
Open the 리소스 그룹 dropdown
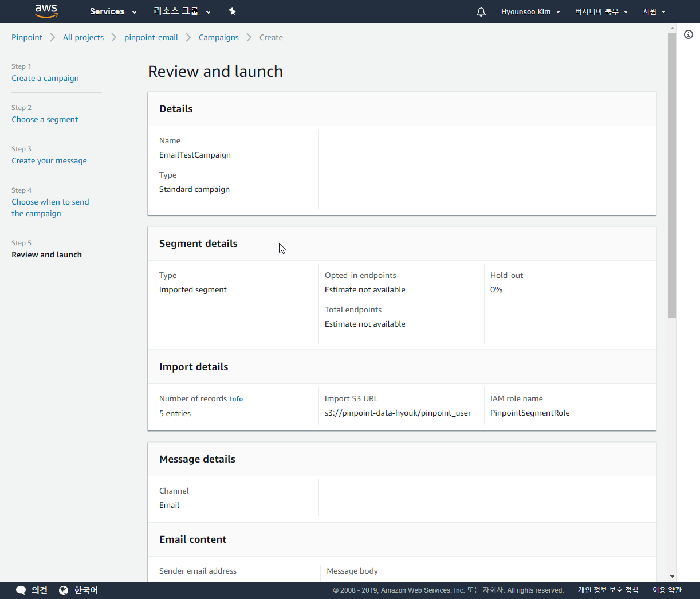pyautogui.click(x=182, y=11)
